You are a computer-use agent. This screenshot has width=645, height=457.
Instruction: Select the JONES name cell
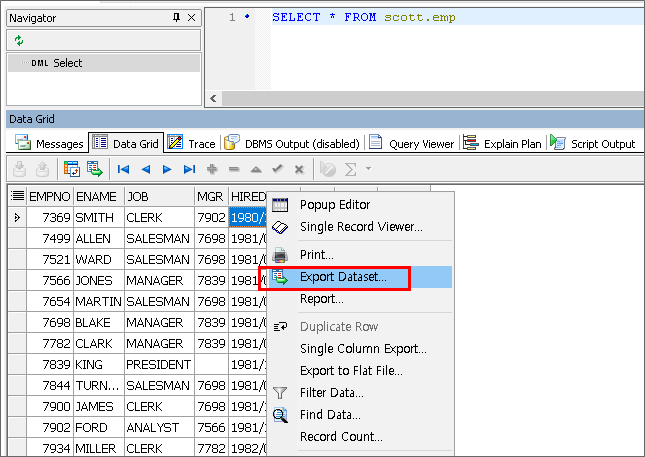pyautogui.click(x=99, y=281)
